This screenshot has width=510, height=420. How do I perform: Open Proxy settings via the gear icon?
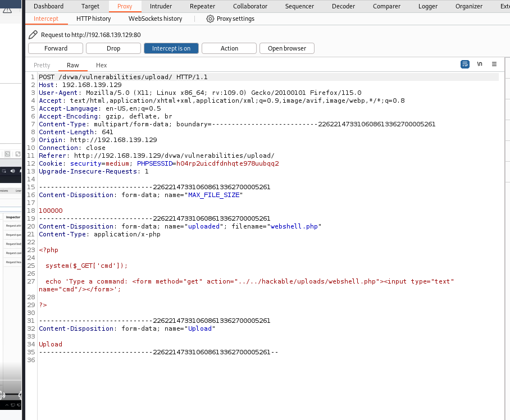[x=210, y=19]
